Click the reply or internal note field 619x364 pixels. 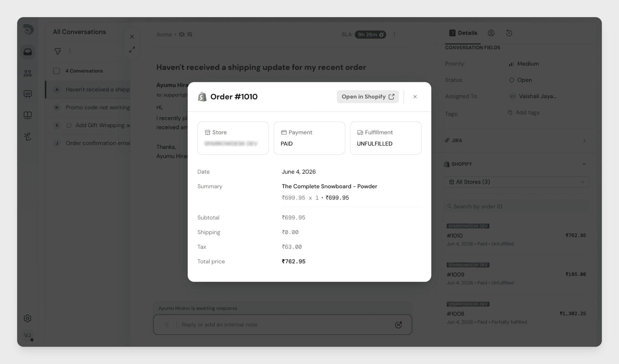tap(283, 325)
